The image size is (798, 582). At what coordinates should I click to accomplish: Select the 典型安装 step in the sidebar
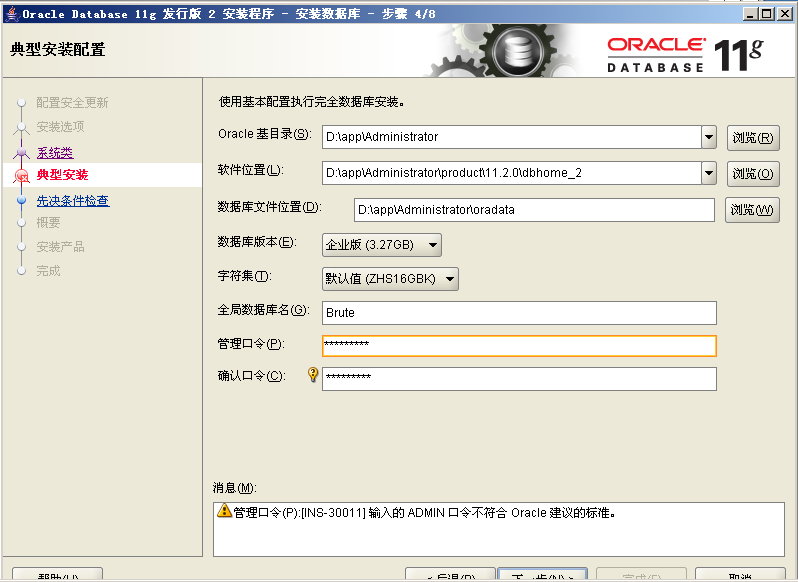(63, 175)
